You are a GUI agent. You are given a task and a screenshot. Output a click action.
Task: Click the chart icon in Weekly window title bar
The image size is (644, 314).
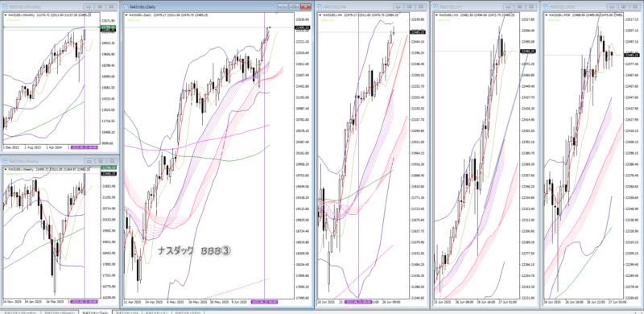coord(5,161)
